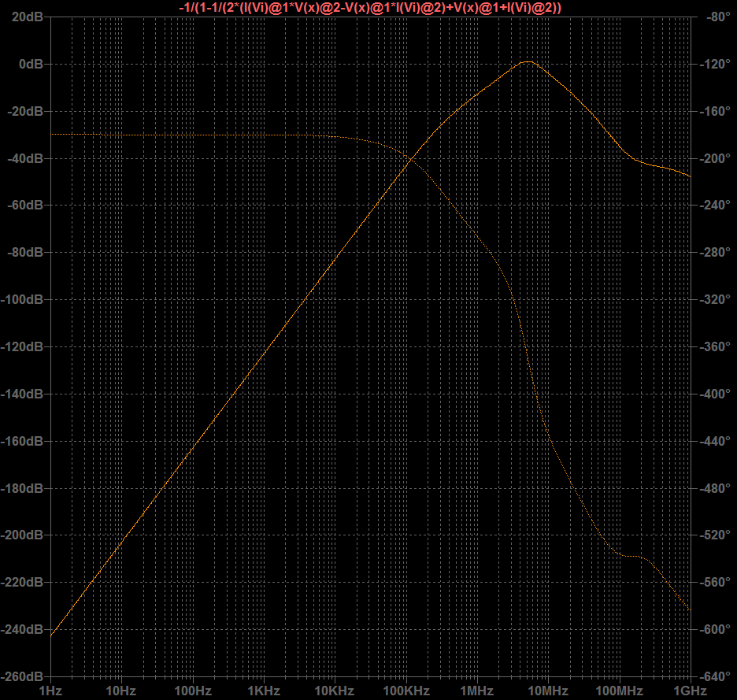Click the -260dB left axis label

coord(21,676)
